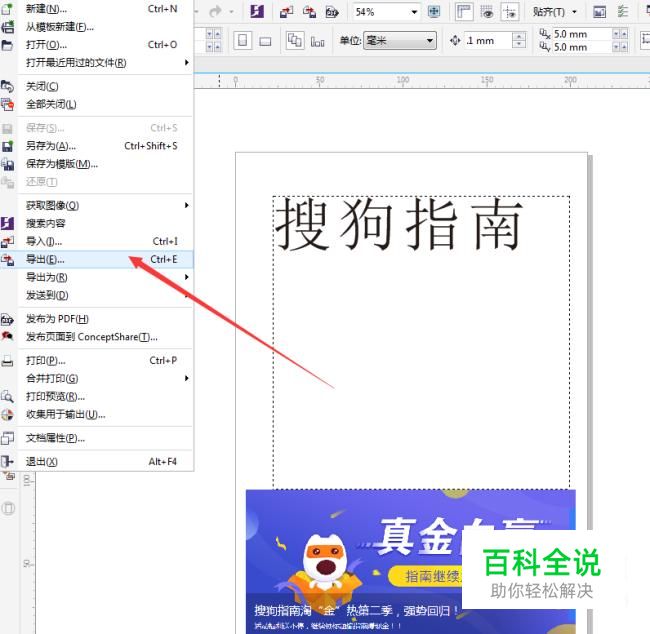The height and width of the screenshot is (634, 650).
Task: Click the Export icon in menu
Action: click(x=7, y=260)
